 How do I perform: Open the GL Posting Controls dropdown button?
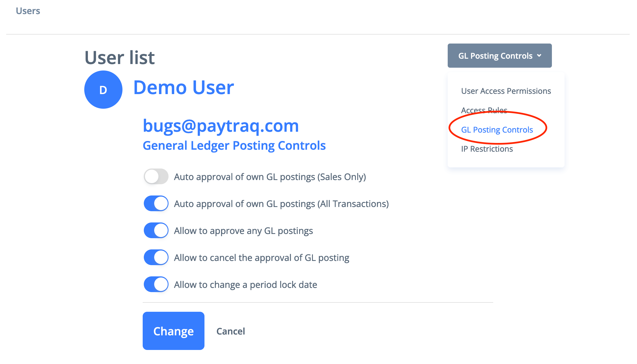495,56
